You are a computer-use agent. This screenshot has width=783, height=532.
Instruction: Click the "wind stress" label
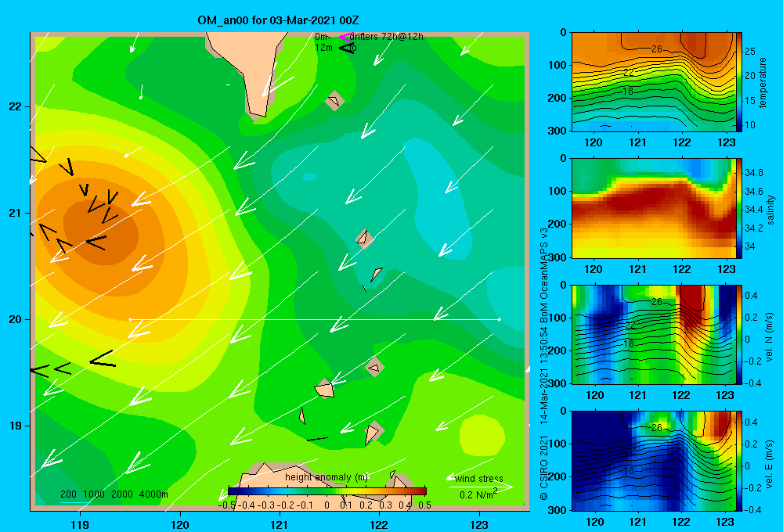479,479
